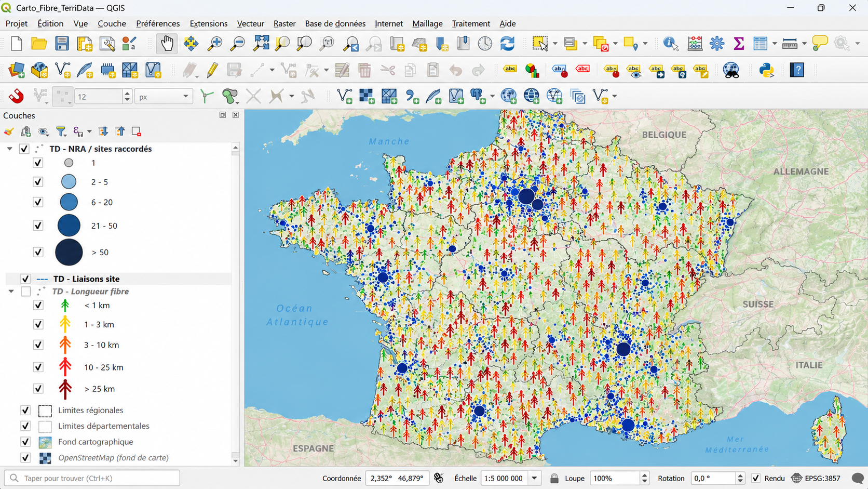
Task: Click the filter legend funnel icon
Action: tap(61, 131)
